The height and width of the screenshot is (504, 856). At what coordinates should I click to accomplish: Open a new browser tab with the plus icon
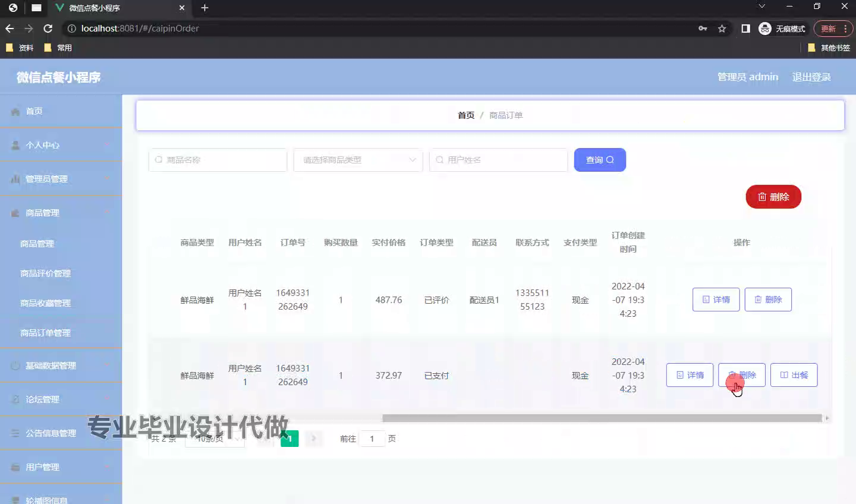[x=204, y=8]
